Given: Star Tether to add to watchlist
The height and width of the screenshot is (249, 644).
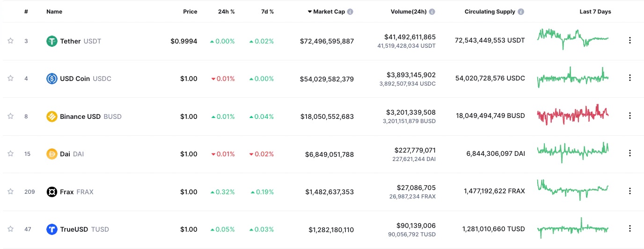Looking at the screenshot, I should pos(10,41).
